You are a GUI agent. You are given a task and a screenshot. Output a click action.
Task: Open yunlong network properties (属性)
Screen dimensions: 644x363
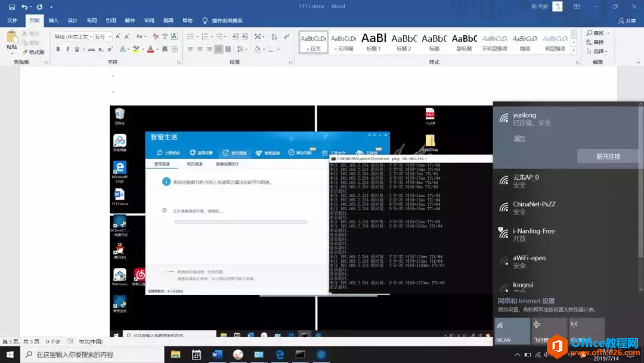coord(519,139)
